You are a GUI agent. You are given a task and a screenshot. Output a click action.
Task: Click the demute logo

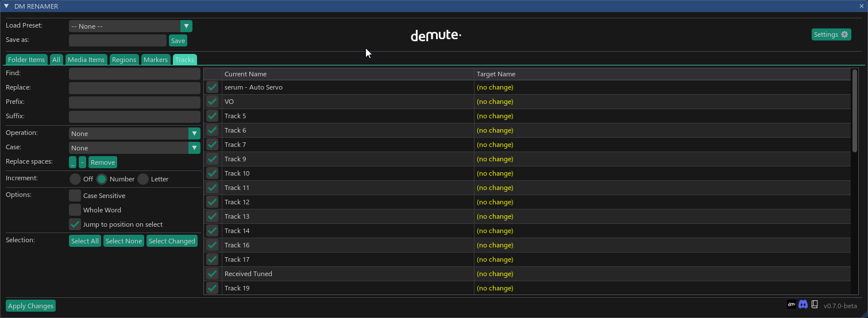click(x=436, y=36)
